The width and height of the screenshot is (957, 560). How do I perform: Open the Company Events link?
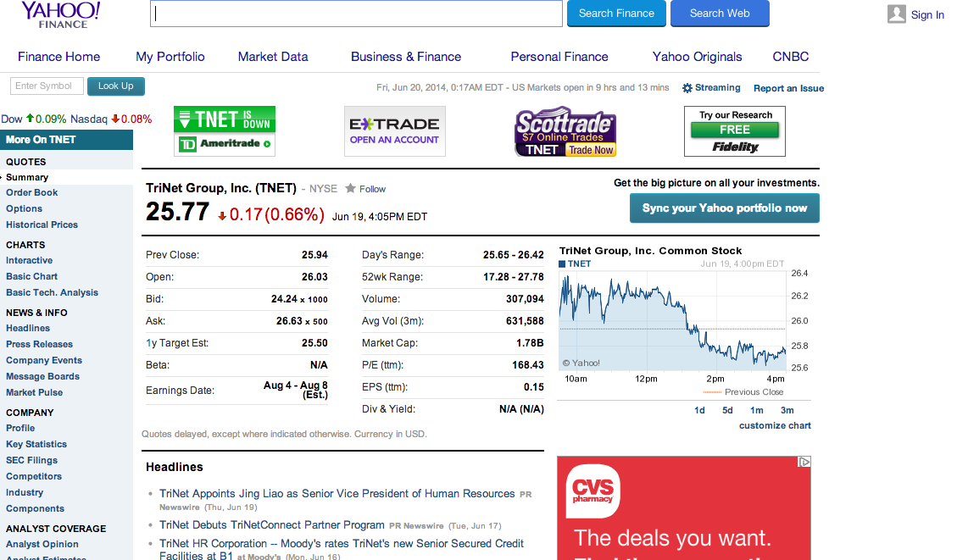[44, 361]
